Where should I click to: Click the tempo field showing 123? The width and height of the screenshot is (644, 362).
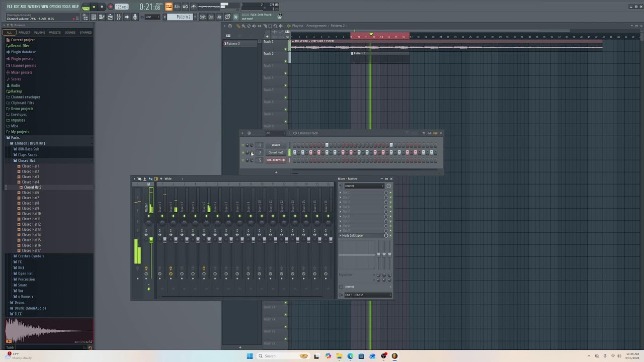point(121,7)
